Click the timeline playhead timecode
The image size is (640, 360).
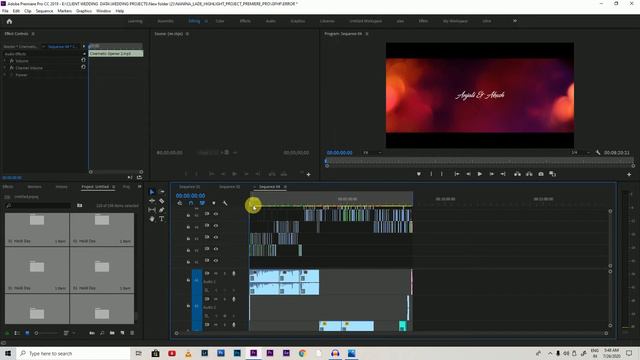pyautogui.click(x=191, y=196)
